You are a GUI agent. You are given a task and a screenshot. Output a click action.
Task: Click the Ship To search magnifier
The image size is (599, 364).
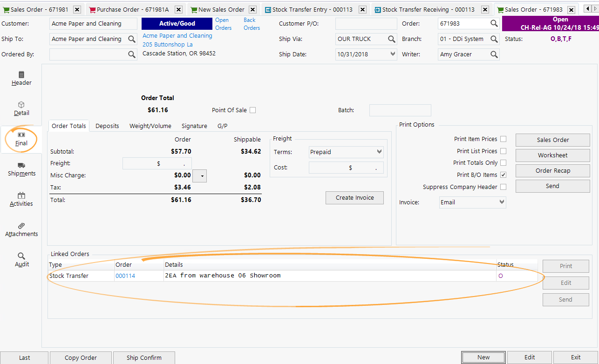(x=131, y=39)
